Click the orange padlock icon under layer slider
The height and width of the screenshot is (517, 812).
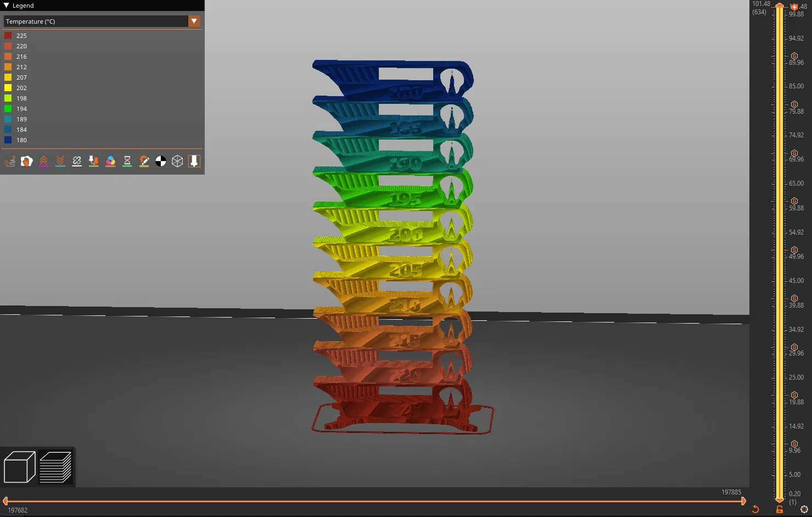780,509
